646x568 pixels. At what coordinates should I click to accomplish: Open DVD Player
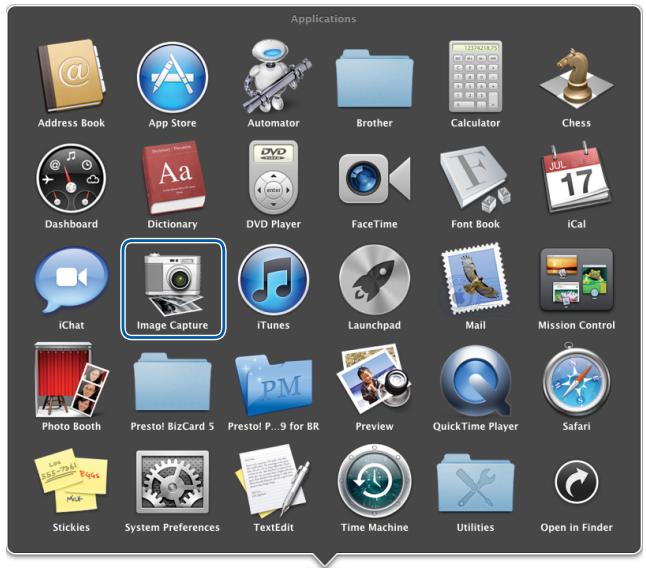click(274, 177)
